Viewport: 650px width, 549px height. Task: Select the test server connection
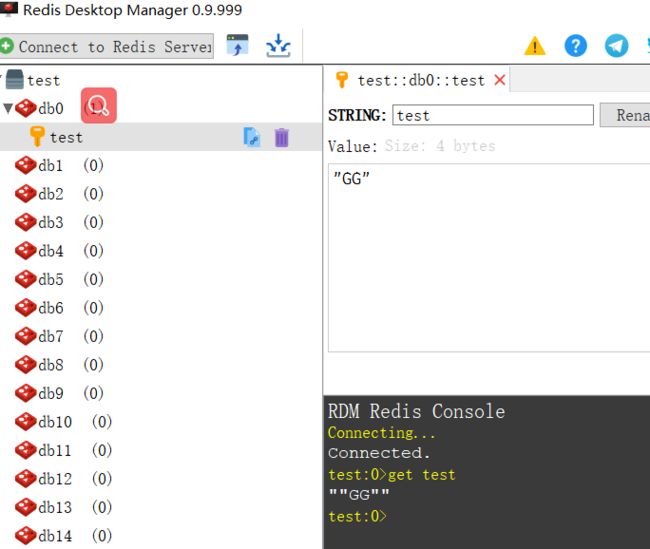(x=44, y=80)
